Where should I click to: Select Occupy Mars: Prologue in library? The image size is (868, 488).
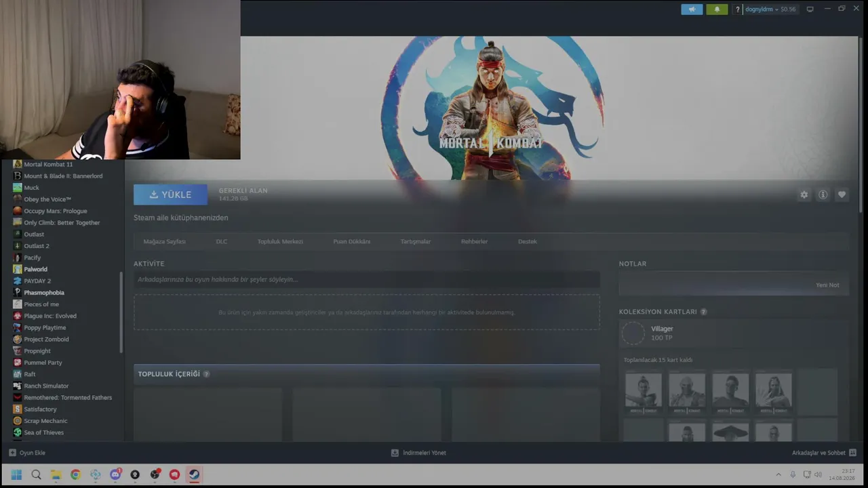tap(56, 211)
